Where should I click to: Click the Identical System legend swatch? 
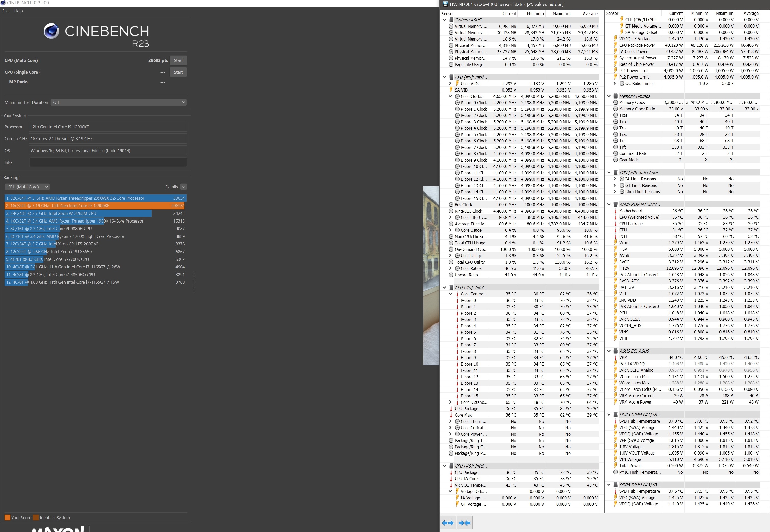[36, 517]
